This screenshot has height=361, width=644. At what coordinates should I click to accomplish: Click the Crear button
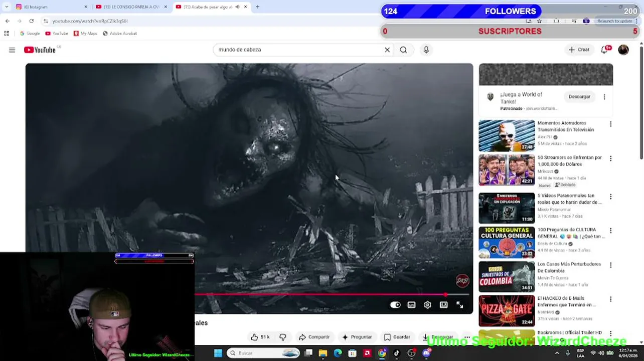579,50
